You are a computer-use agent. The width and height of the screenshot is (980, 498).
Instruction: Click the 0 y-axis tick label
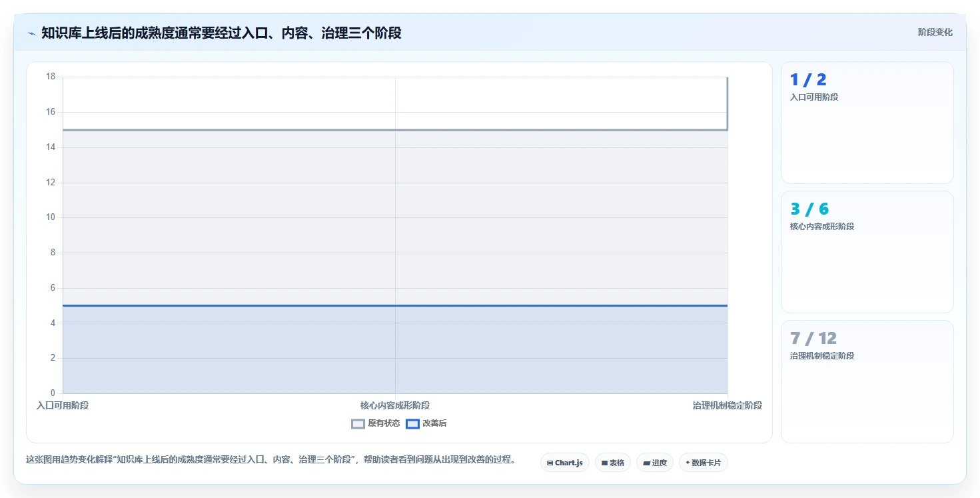click(x=53, y=393)
